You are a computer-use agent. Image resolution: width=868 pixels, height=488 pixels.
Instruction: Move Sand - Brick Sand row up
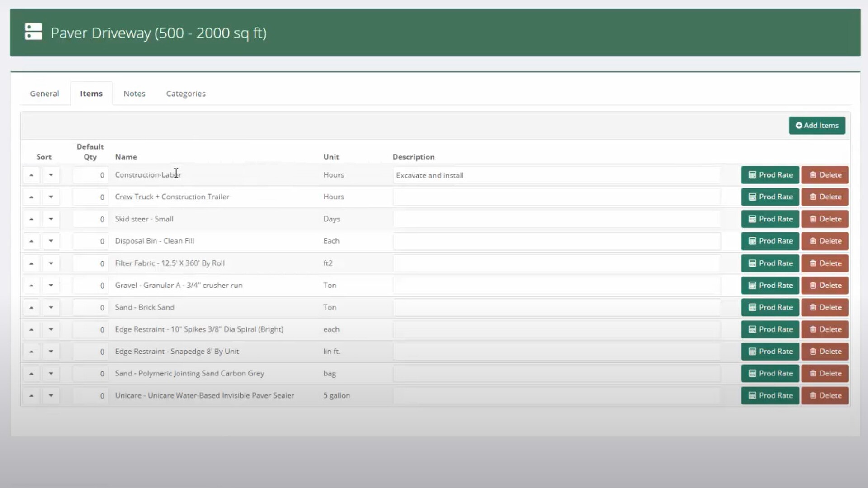click(x=31, y=307)
